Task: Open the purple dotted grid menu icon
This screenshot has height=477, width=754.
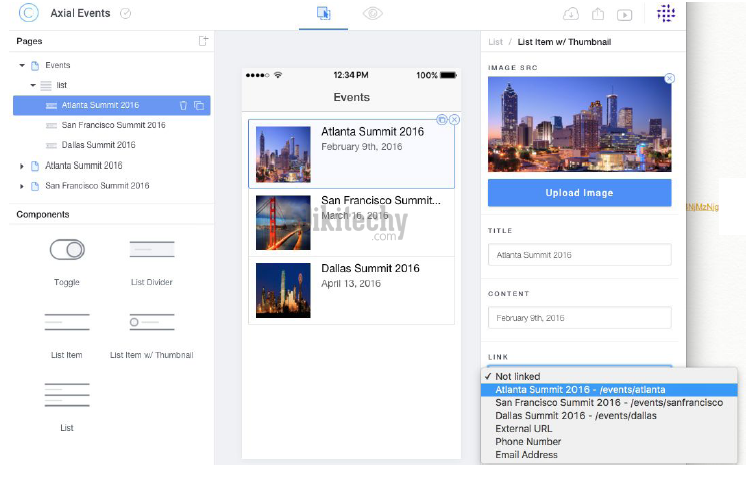Action: tap(666, 13)
